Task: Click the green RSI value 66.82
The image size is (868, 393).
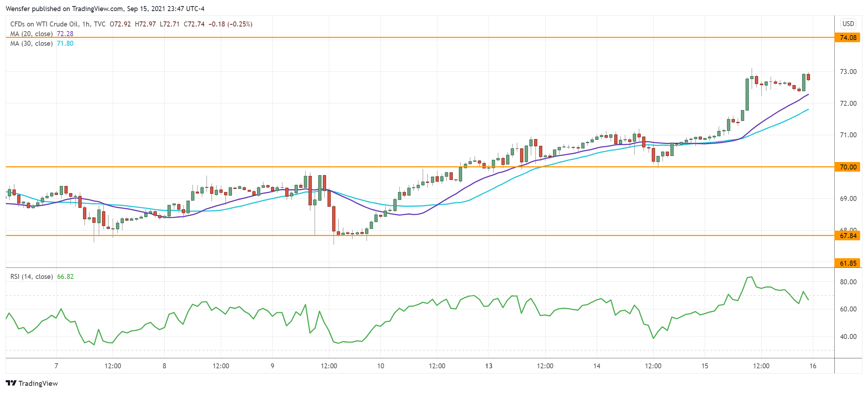Action: (x=66, y=276)
